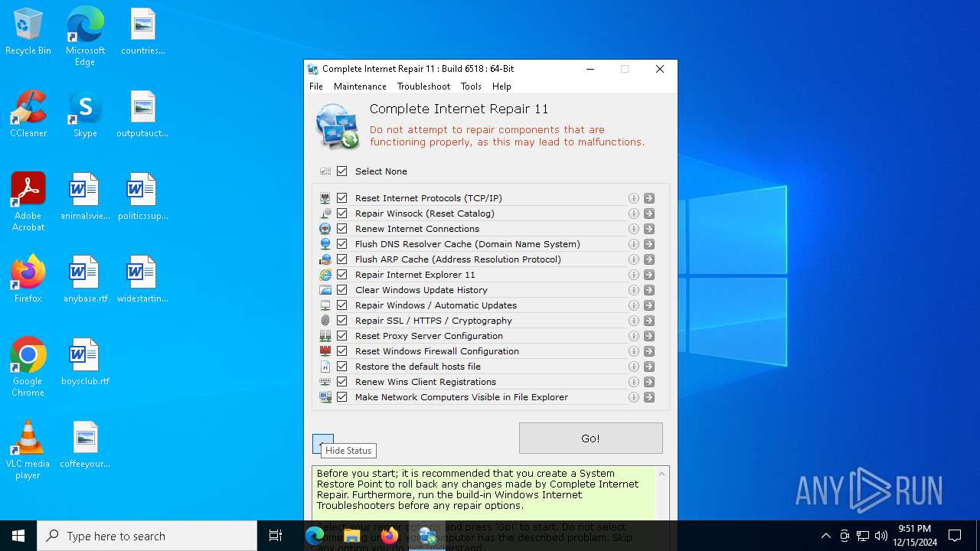Uncheck Clear Windows Update History

342,290
